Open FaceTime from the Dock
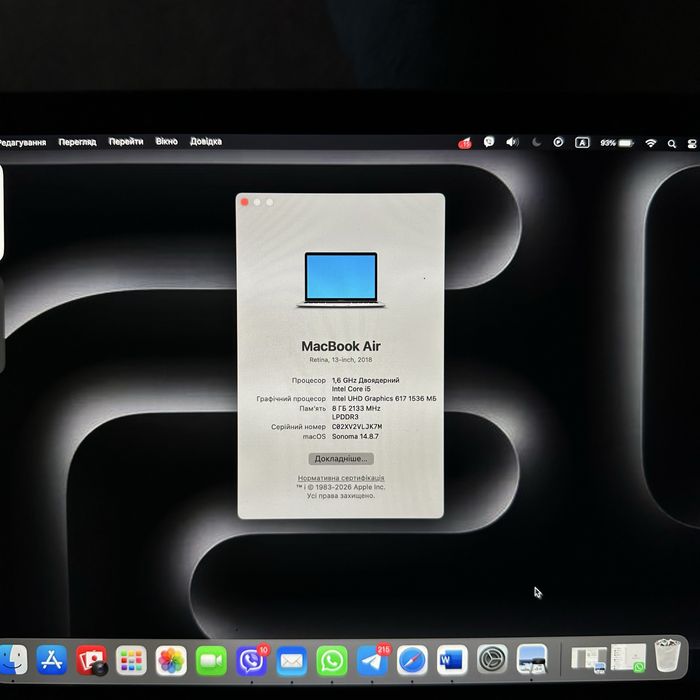The width and height of the screenshot is (700, 700). point(211,660)
